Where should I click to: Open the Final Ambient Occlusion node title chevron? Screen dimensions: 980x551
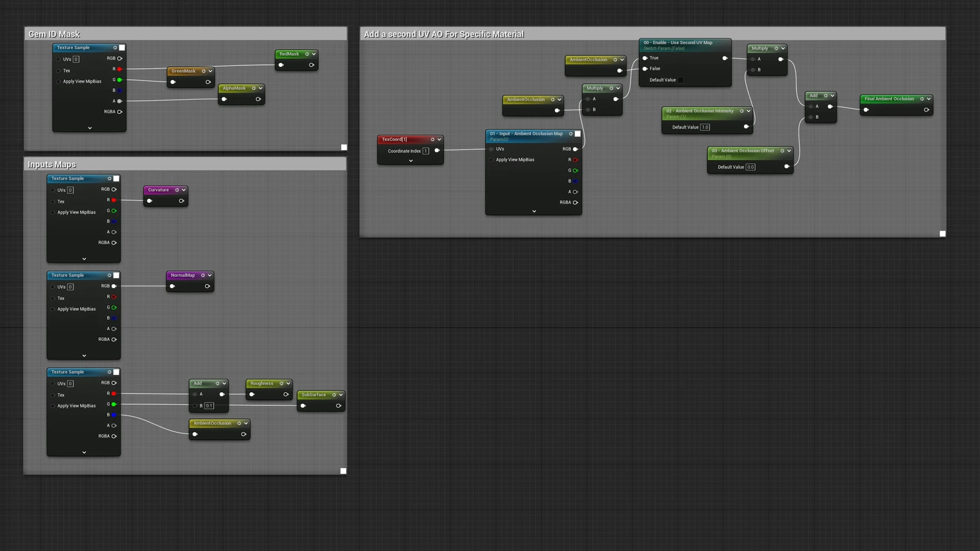pos(929,99)
